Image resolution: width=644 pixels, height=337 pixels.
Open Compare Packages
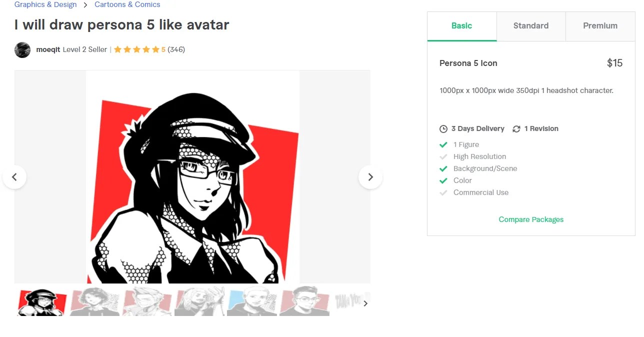tap(530, 219)
